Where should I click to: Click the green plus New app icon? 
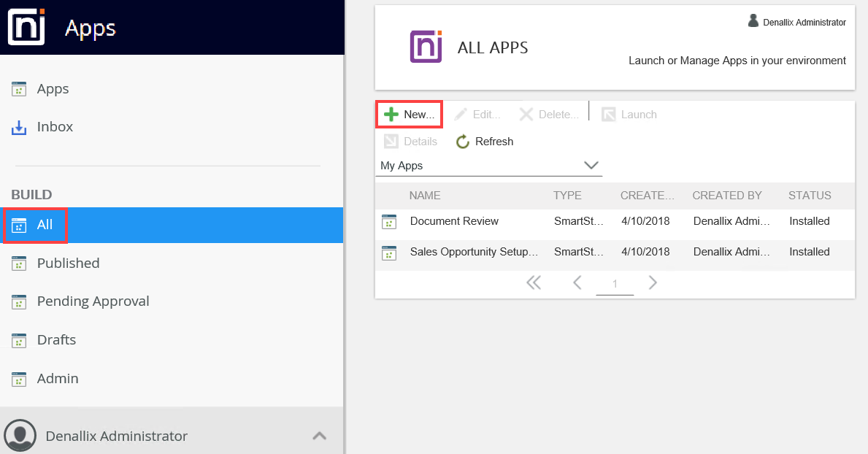pos(391,115)
